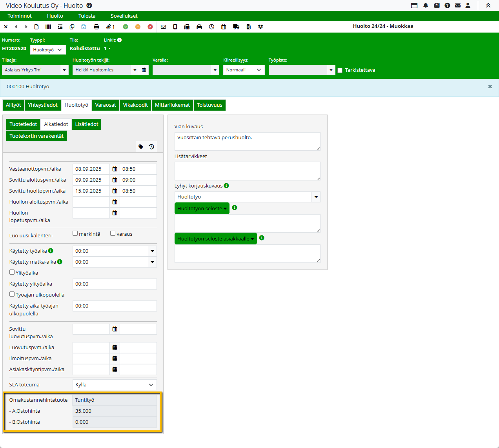This screenshot has width=499, height=448.
Task: Expand the SLA toteuma dropdown
Action: [115, 385]
